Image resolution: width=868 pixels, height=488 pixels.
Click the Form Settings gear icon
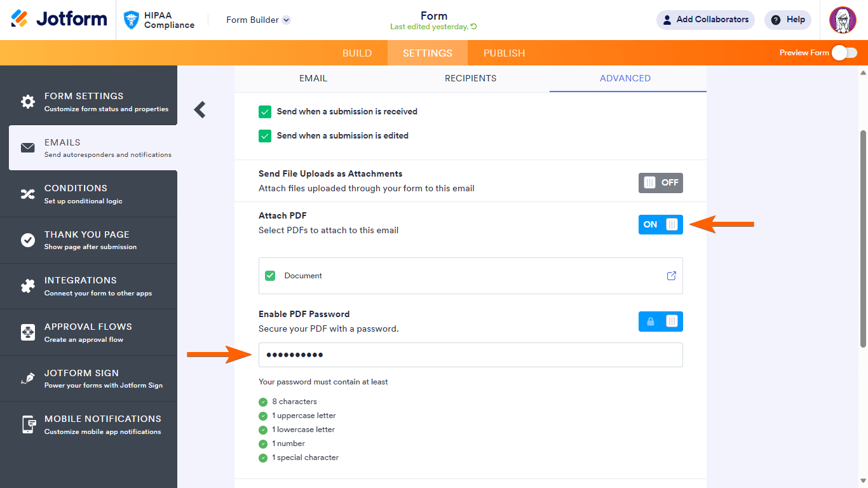pos(28,102)
